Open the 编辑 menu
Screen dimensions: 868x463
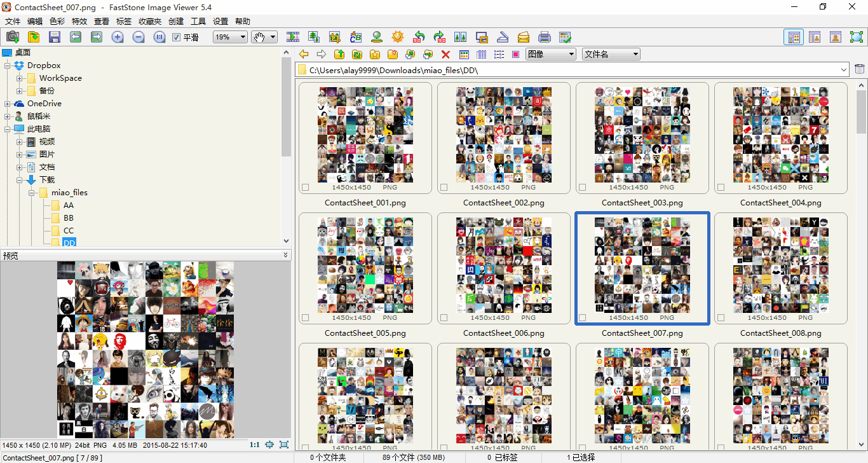(x=35, y=21)
